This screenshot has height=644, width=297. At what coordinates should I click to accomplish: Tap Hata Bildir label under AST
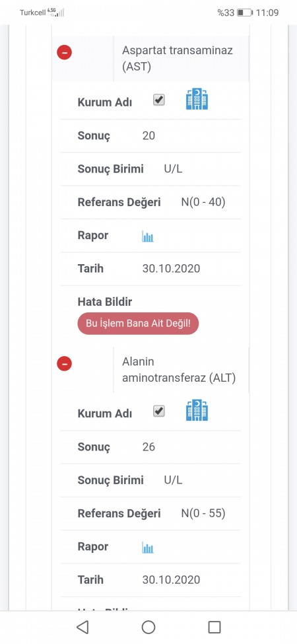(x=104, y=302)
